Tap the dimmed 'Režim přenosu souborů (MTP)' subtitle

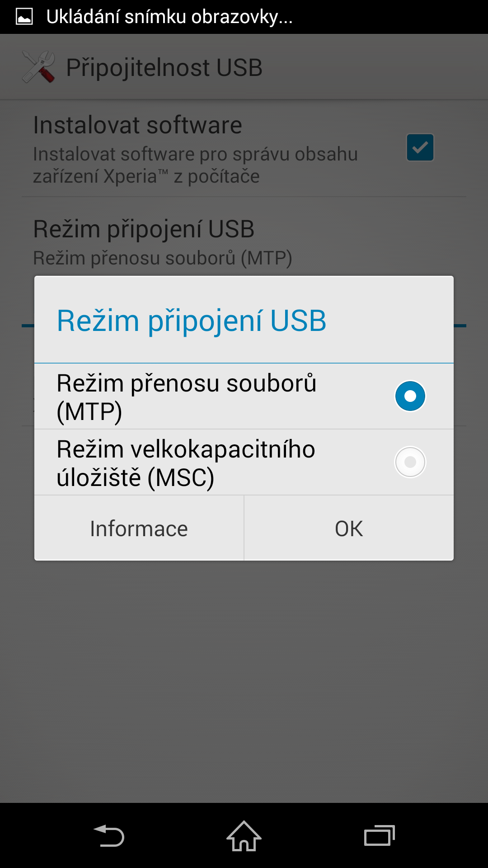(x=163, y=258)
